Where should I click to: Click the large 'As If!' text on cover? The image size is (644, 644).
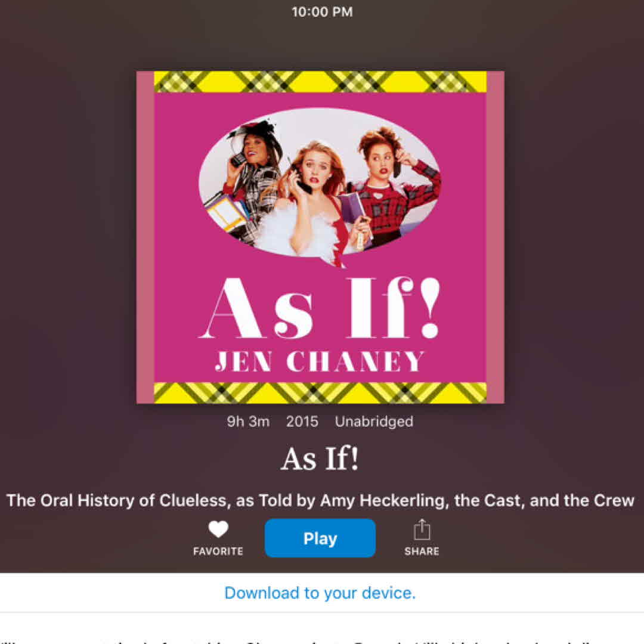[320, 308]
